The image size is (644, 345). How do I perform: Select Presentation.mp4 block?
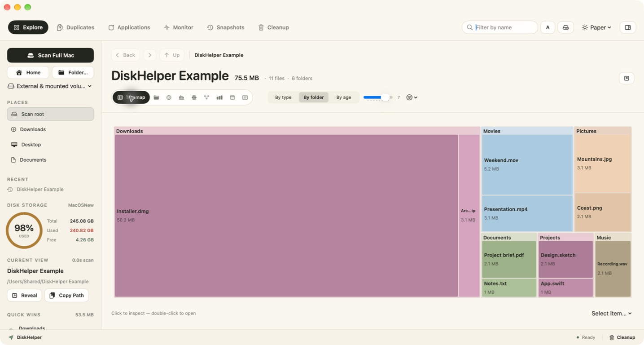(x=527, y=213)
